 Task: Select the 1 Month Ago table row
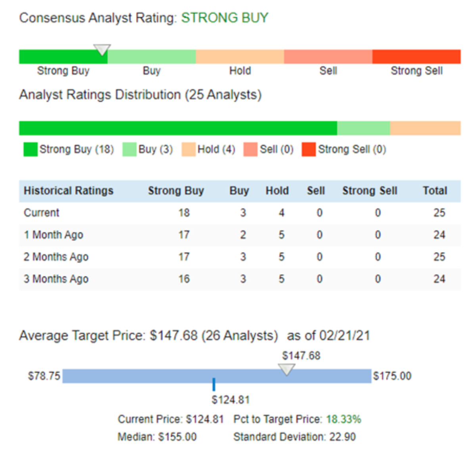[240, 235]
